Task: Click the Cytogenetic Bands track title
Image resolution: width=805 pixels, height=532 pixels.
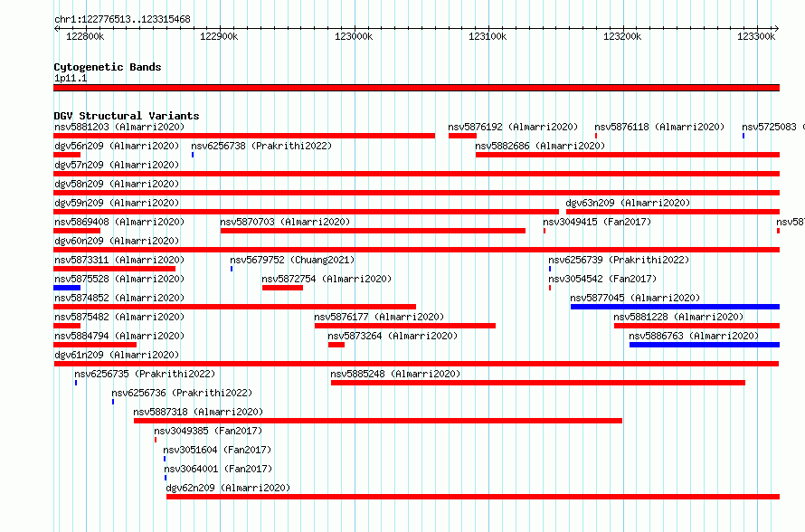Action: [108, 67]
